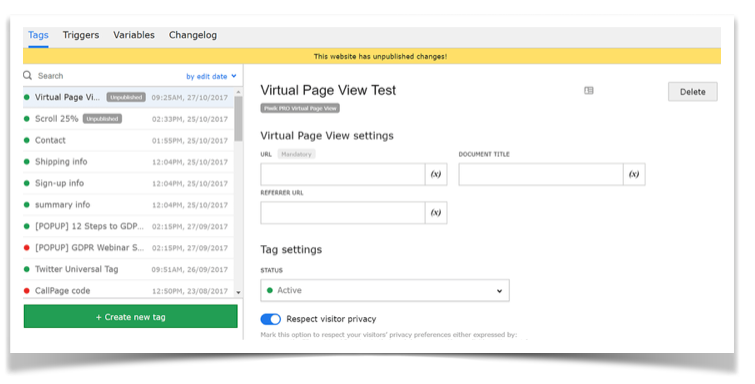Screen dimensions: 755x384
Task: Click the unpublished changes yellow banner
Action: tap(372, 56)
